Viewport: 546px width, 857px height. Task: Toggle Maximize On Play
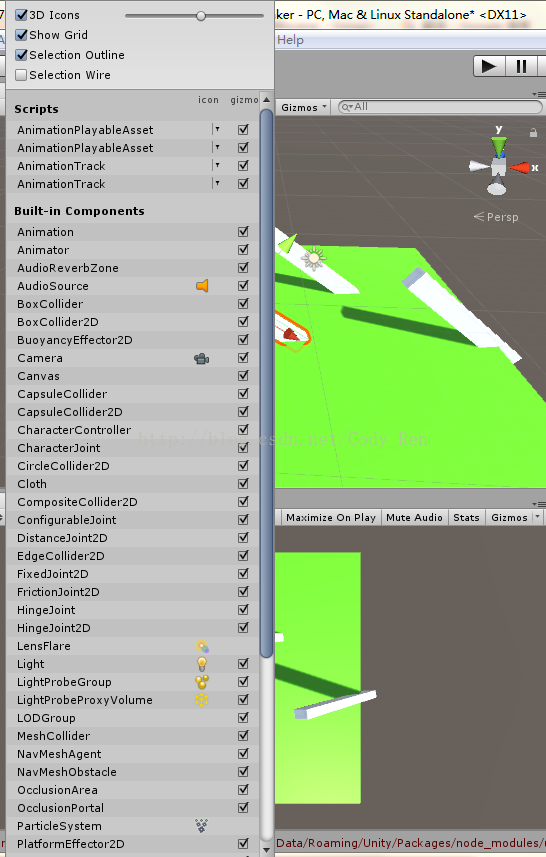pos(331,517)
